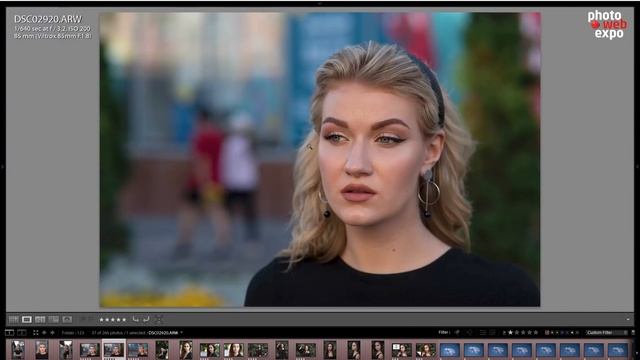Select first filmstrip thumbnail
Image resolution: width=640 pixels, height=360 pixels.
coord(18,350)
